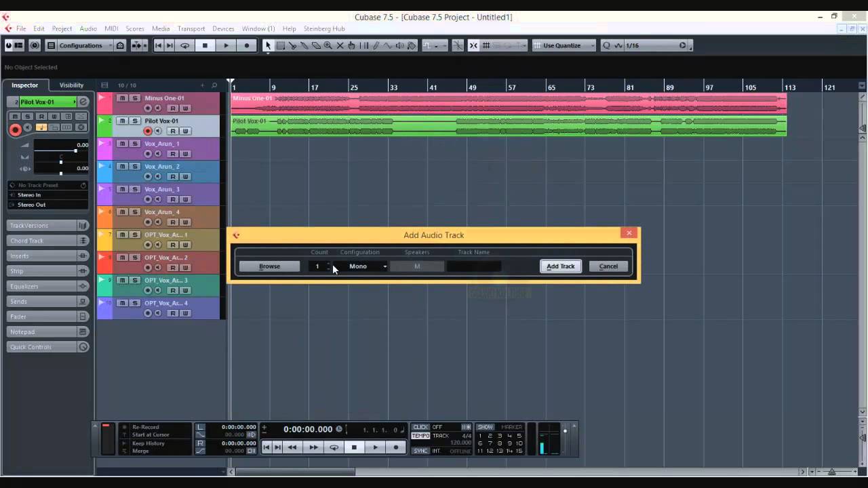This screenshot has height=488, width=868.
Task: Click SHOW markers button in Transport
Action: (485, 427)
